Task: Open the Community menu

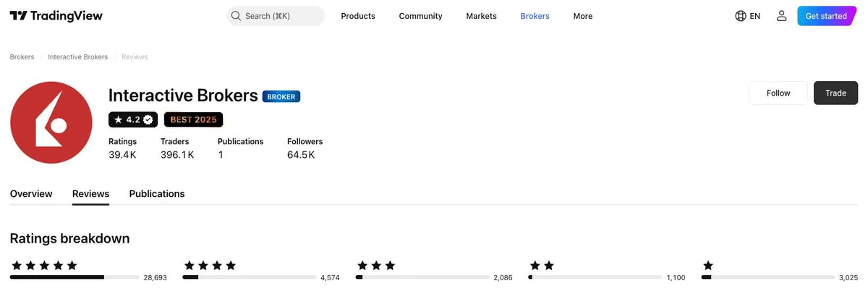Action: click(420, 16)
